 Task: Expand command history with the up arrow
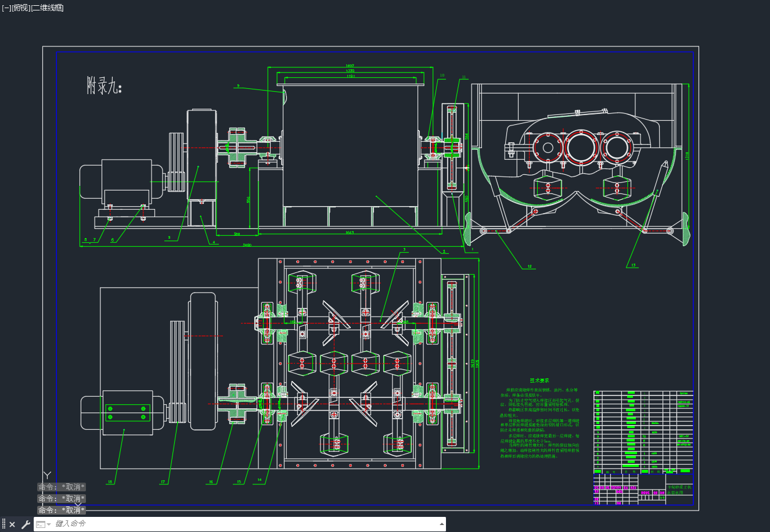442,524
